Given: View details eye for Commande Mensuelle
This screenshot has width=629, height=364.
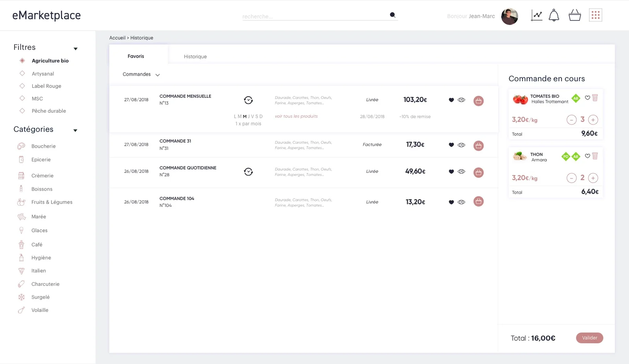Looking at the screenshot, I should (462, 100).
